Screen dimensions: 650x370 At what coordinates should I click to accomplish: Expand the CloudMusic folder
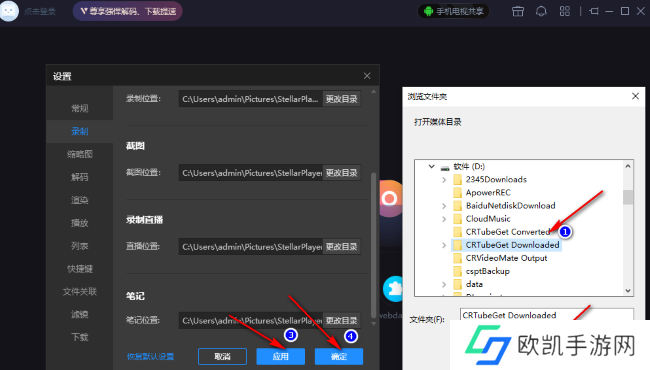tap(444, 219)
